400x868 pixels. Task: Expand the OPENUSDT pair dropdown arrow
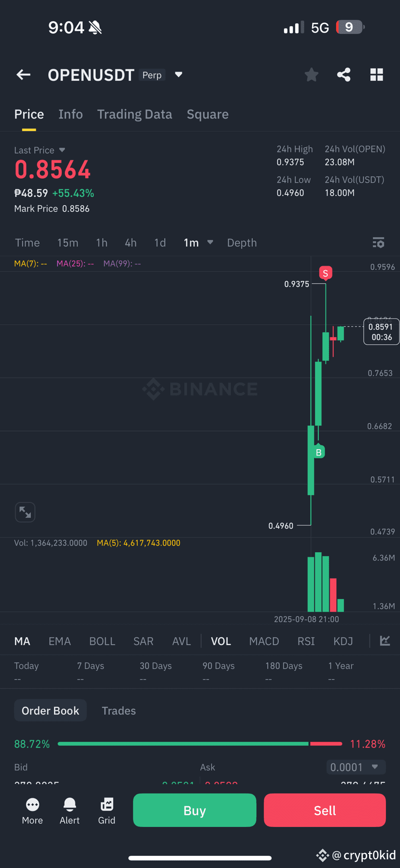(179, 74)
